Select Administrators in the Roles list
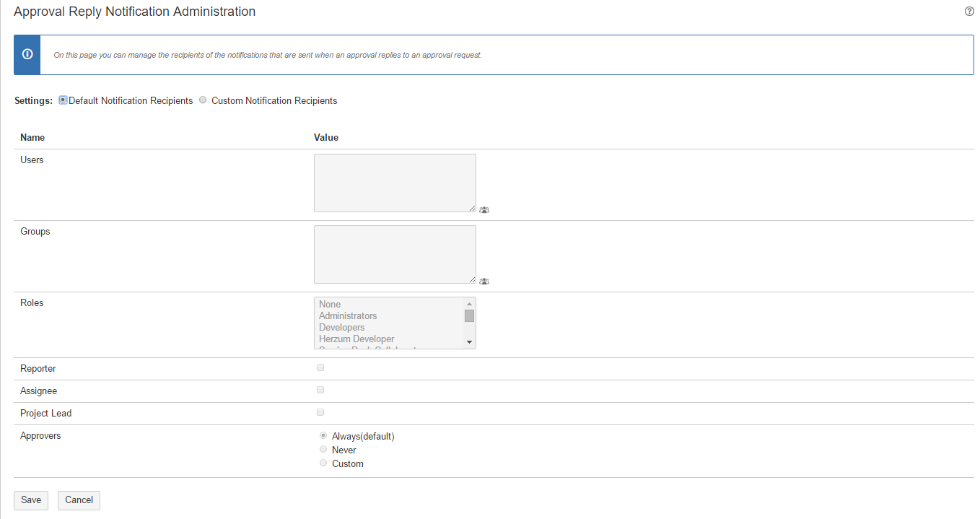This screenshot has height=519, width=980. [x=348, y=316]
